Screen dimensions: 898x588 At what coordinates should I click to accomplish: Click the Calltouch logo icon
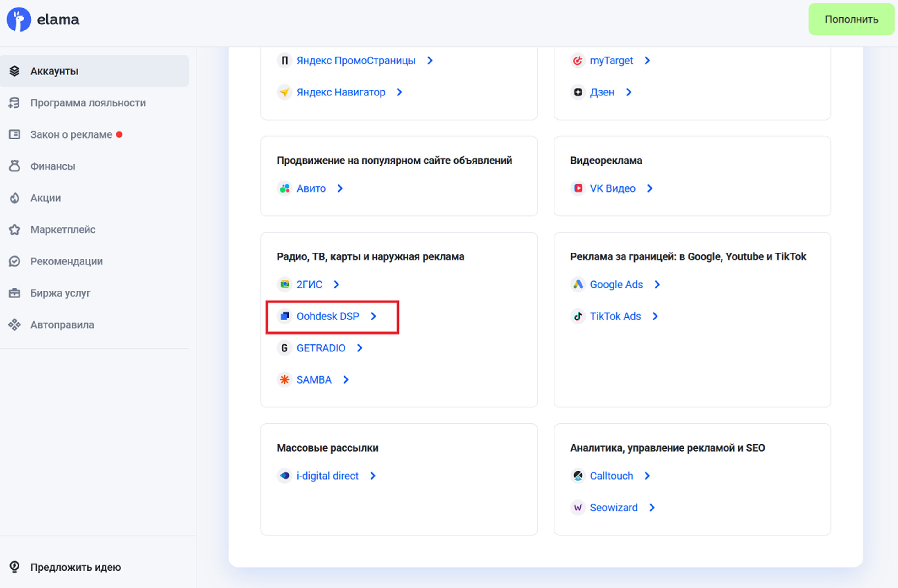point(578,476)
